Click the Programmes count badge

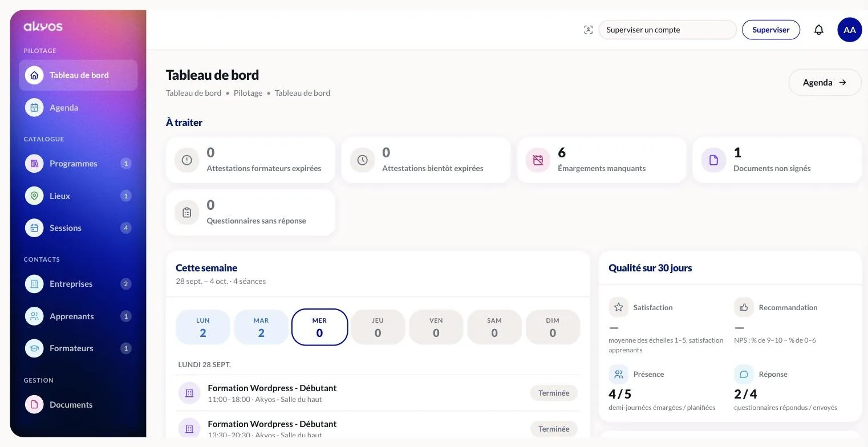click(126, 164)
